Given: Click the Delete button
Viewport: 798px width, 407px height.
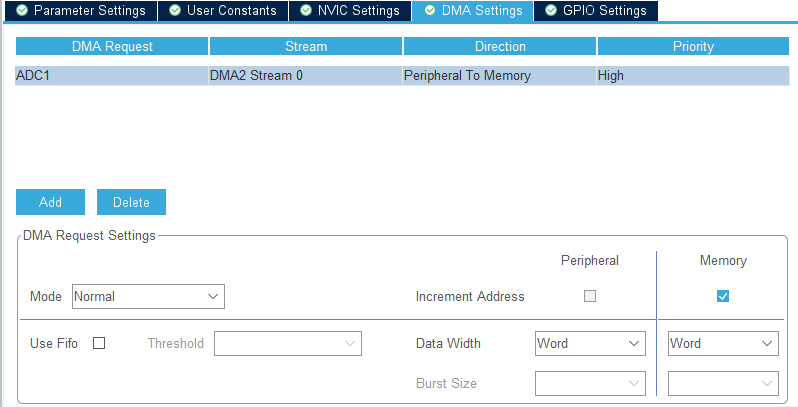Looking at the screenshot, I should pos(131,202).
